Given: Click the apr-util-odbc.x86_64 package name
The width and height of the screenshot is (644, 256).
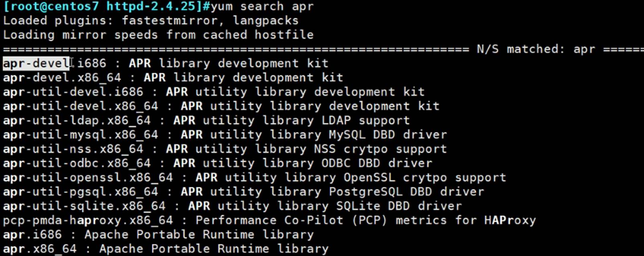Looking at the screenshot, I should (77, 163).
